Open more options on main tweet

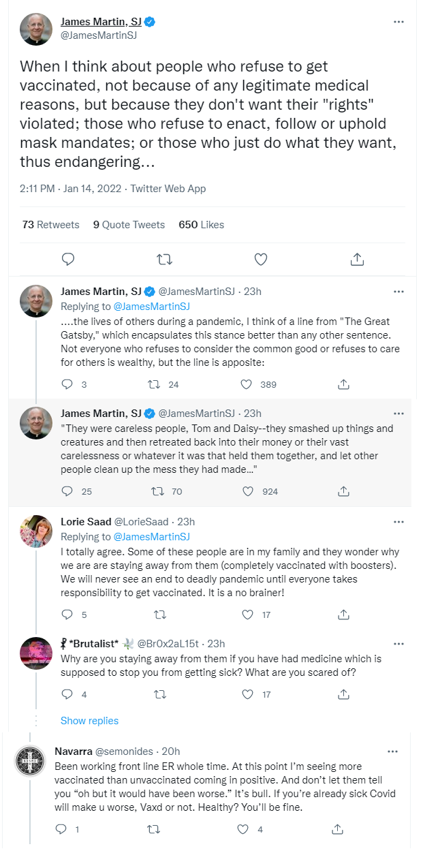click(398, 22)
